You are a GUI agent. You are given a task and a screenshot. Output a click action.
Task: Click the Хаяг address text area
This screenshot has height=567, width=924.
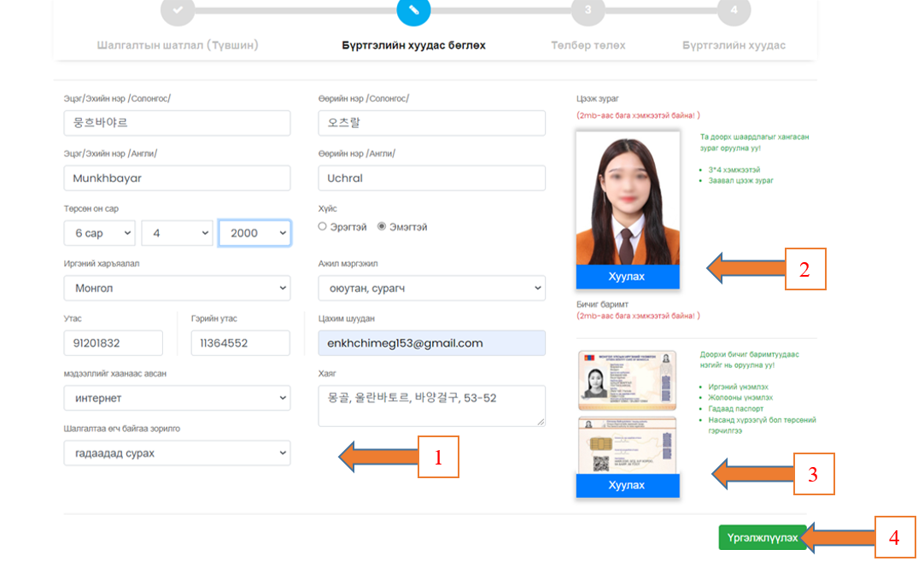coord(431,406)
